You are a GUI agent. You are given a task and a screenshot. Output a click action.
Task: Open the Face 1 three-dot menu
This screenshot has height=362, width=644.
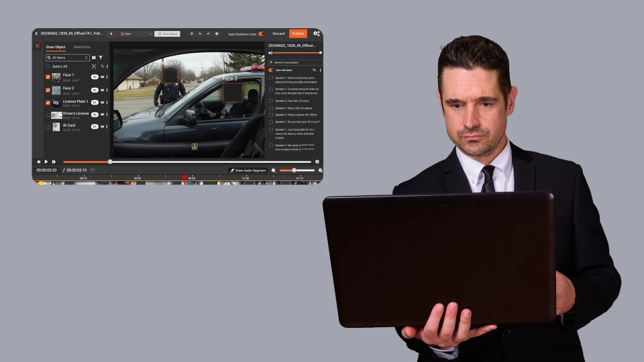click(107, 76)
